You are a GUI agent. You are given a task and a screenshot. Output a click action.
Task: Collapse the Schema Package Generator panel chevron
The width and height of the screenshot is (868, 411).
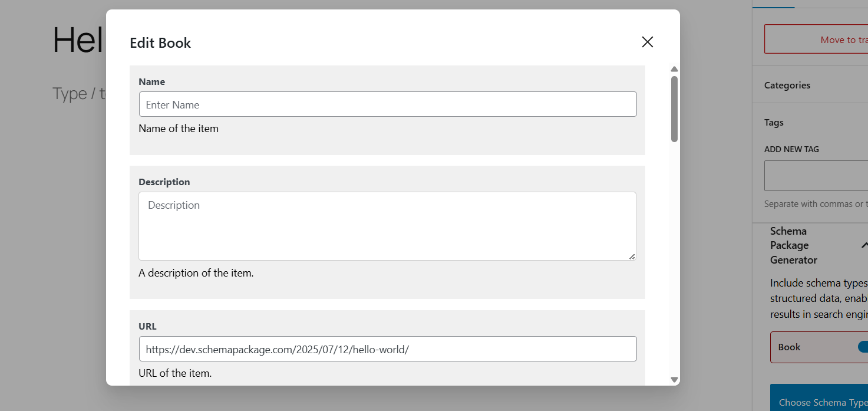pos(864,245)
